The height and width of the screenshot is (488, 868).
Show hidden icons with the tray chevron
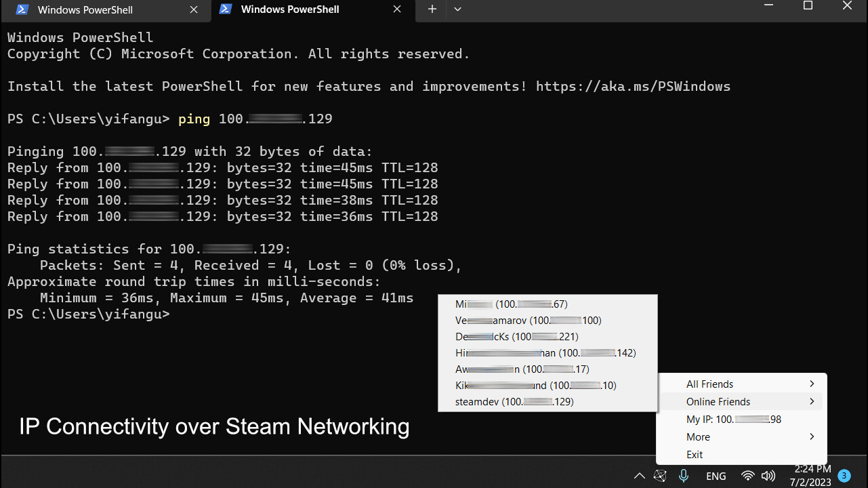[x=640, y=475]
